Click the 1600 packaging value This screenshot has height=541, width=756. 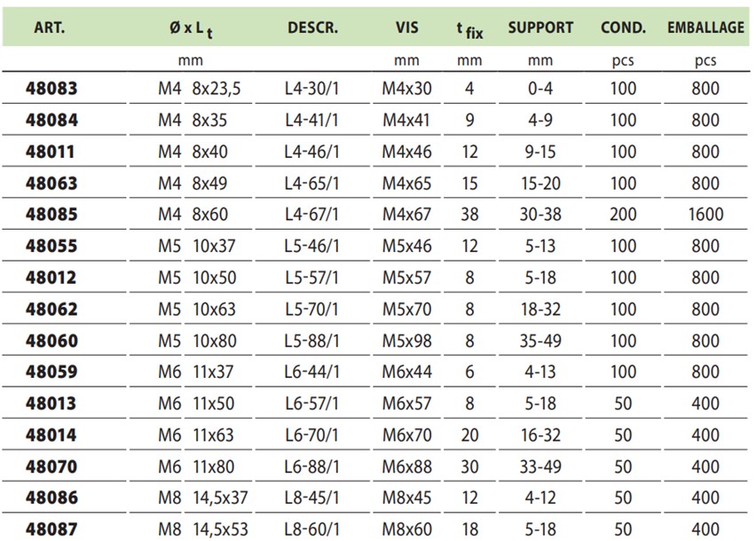point(705,215)
